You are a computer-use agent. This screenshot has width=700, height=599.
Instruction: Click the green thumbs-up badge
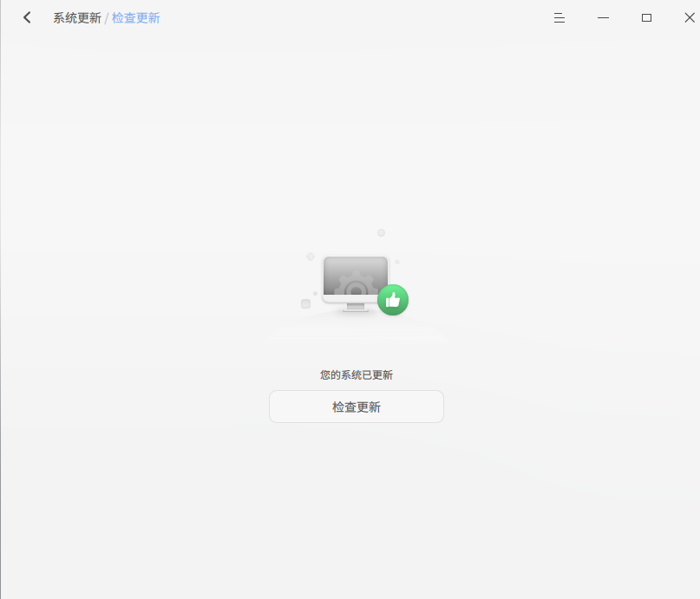(x=393, y=300)
